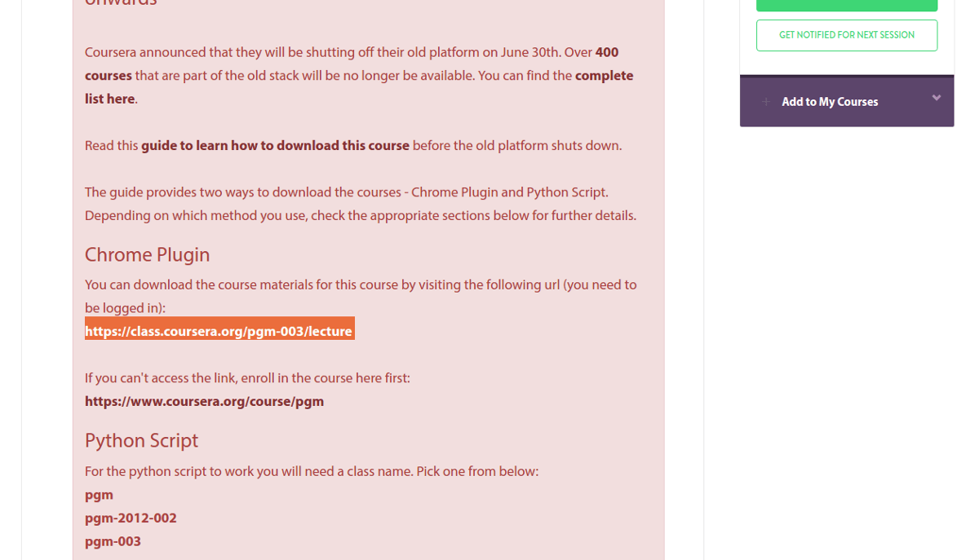Open the guide to download this course link

[275, 146]
